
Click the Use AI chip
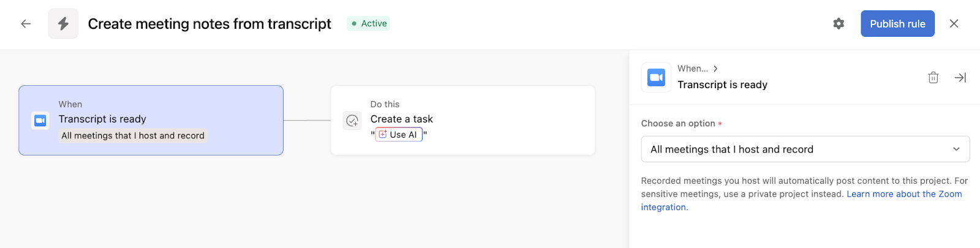tap(399, 135)
